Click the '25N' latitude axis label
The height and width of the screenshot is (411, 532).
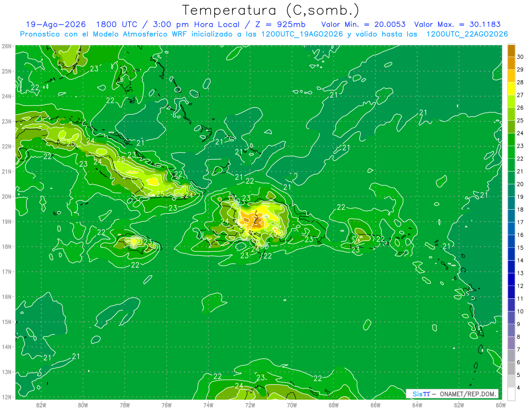(x=7, y=71)
